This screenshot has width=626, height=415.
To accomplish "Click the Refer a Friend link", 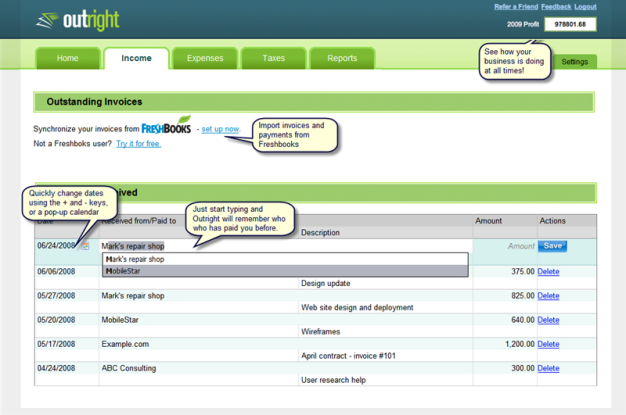I will coord(515,7).
